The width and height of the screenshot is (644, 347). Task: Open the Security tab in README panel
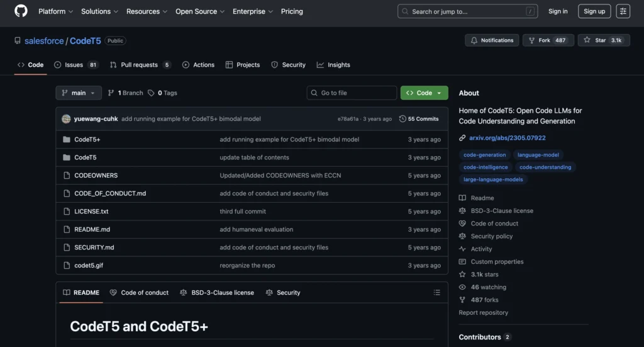(283, 293)
